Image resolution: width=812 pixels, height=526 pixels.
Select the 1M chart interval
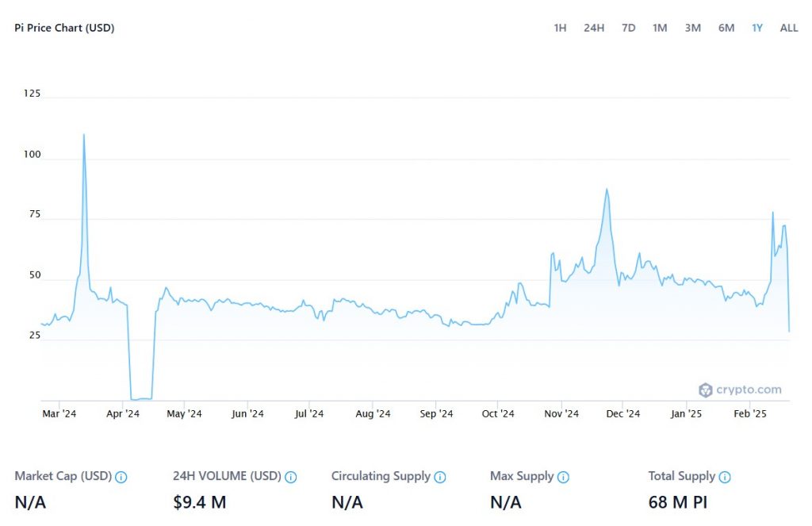click(x=660, y=28)
